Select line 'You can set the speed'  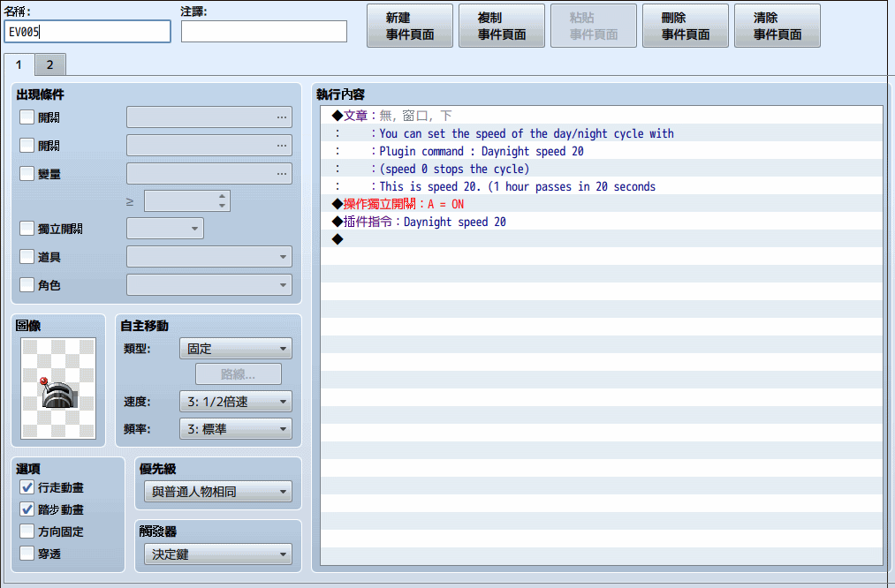[602, 133]
